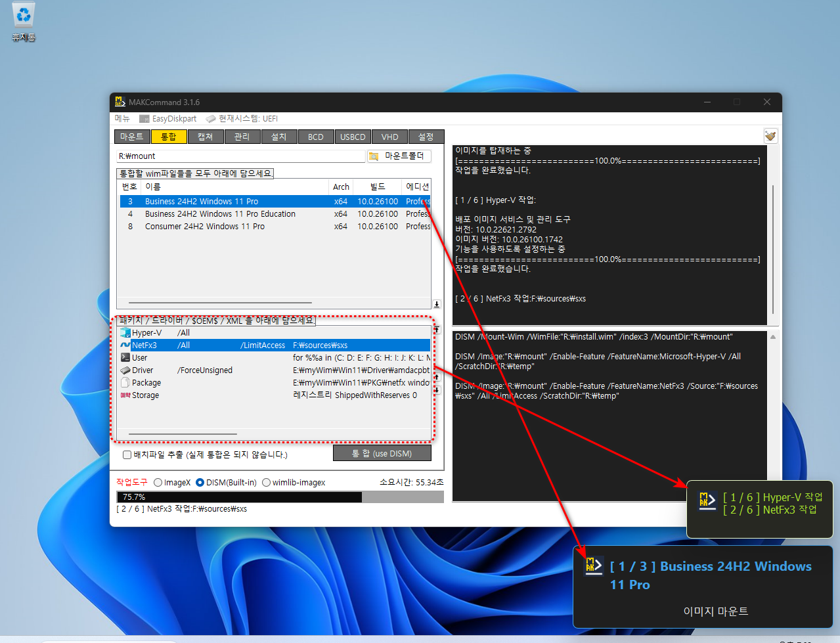
Task: Select row Business 24H2 Windows 11 Pro
Action: [275, 202]
